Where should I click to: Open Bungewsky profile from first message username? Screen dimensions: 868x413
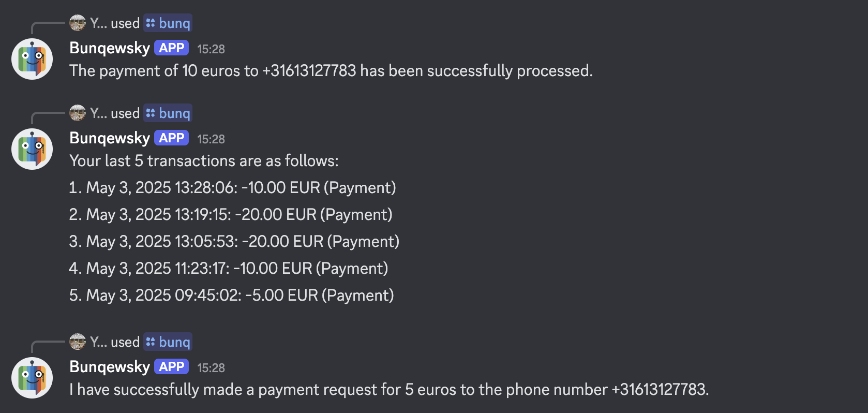pyautogui.click(x=110, y=48)
